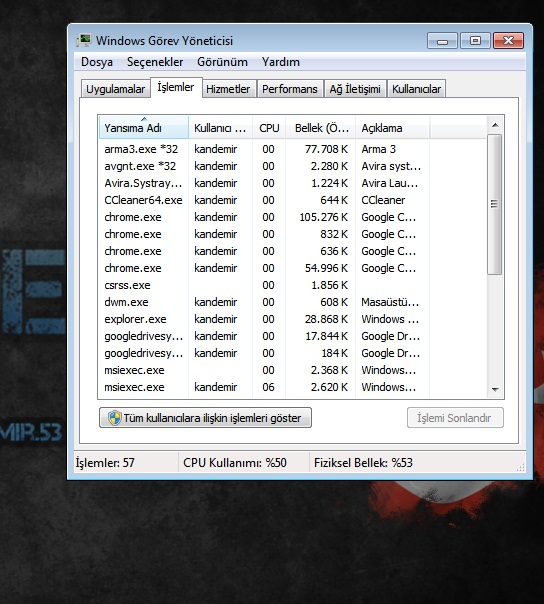Image resolution: width=544 pixels, height=604 pixels.
Task: Click Fiziksel Bellek: %53 status entry
Action: click(x=363, y=463)
